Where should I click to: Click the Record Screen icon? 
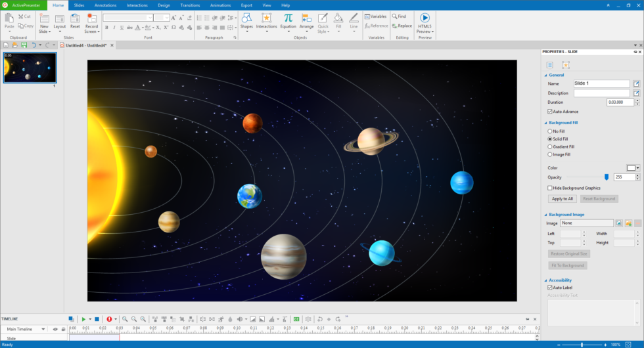91,18
